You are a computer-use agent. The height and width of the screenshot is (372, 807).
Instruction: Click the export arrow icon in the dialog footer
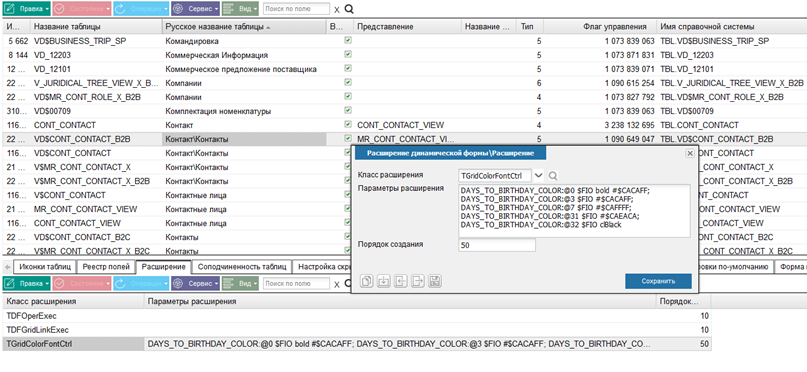click(x=418, y=281)
